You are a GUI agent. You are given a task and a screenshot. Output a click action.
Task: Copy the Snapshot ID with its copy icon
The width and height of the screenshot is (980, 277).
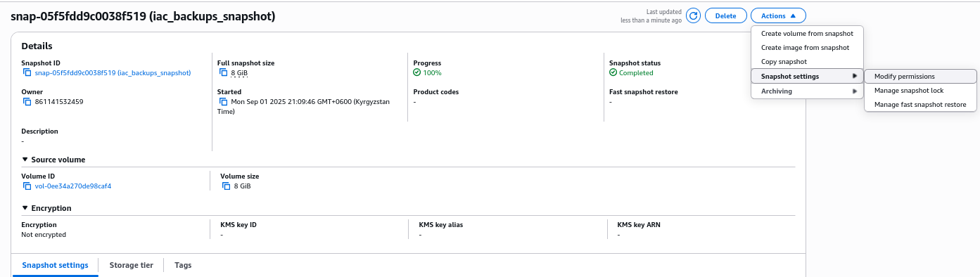27,72
